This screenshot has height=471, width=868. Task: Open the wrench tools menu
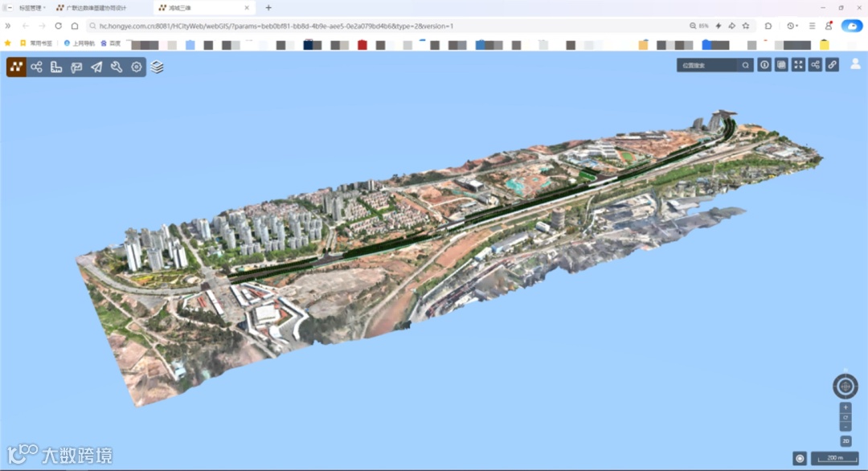(117, 67)
